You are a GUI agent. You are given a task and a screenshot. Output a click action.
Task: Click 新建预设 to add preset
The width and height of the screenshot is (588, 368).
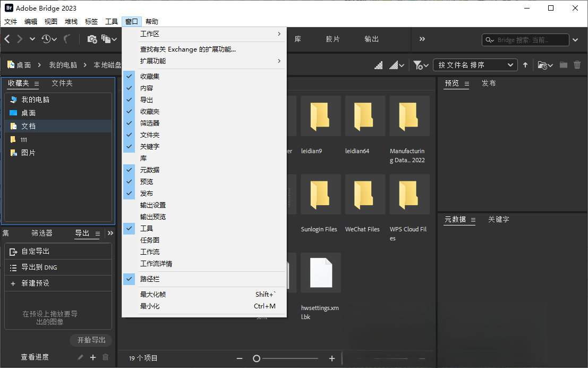coord(58,283)
